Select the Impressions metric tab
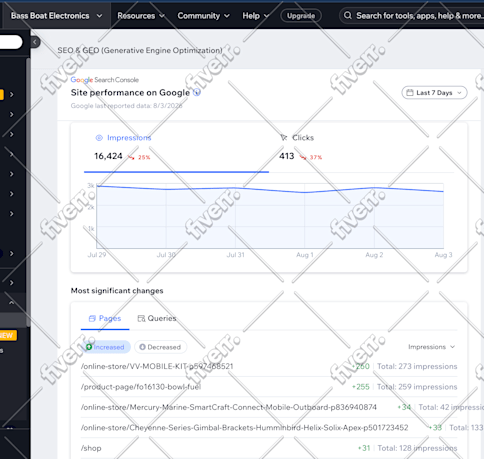 point(176,147)
